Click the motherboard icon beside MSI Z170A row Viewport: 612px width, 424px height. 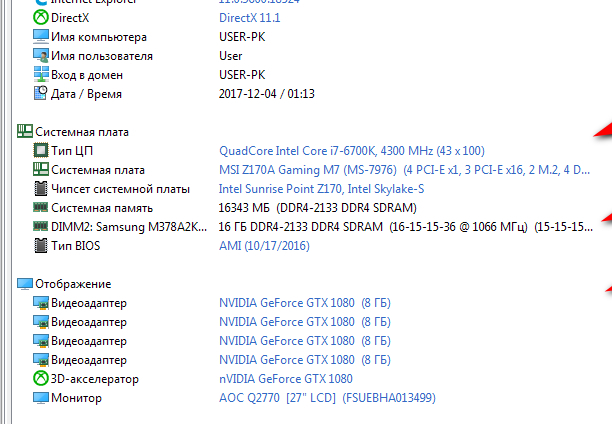(41, 169)
